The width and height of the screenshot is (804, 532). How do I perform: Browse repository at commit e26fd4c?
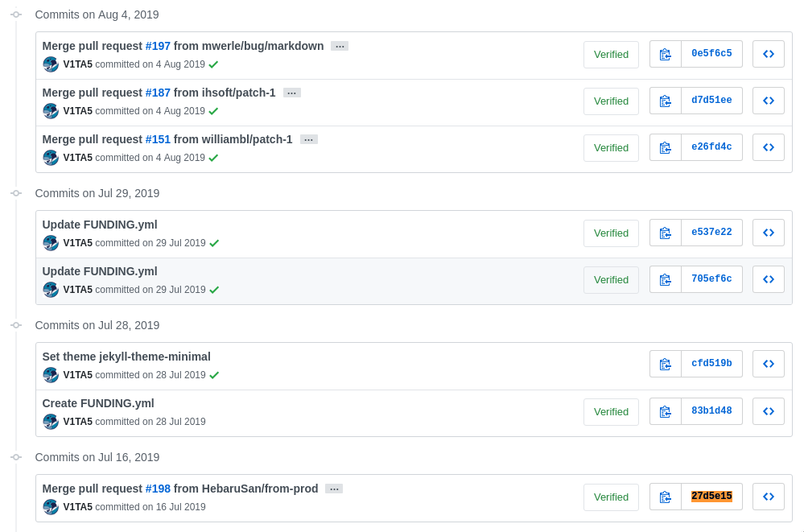(x=768, y=147)
